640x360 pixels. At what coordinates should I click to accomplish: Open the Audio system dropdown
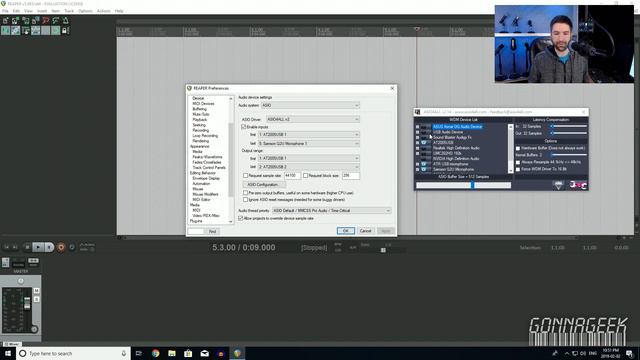pos(311,105)
